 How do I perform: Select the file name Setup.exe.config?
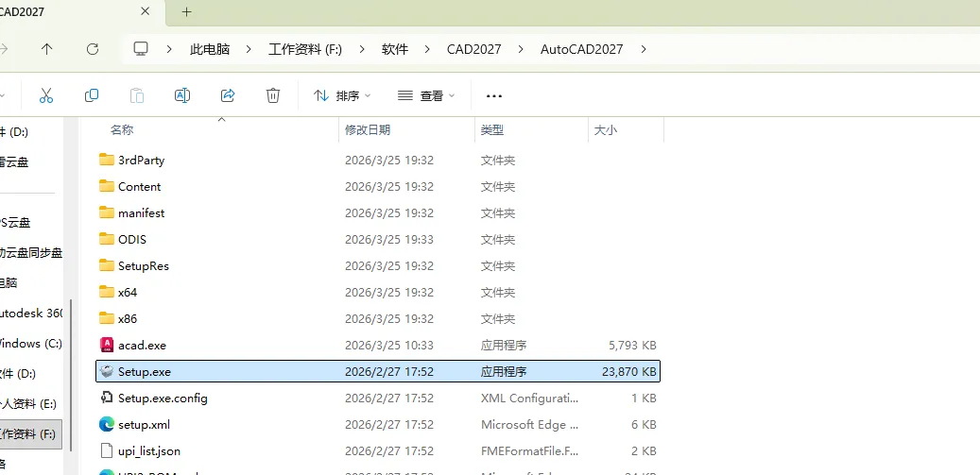[x=163, y=398]
